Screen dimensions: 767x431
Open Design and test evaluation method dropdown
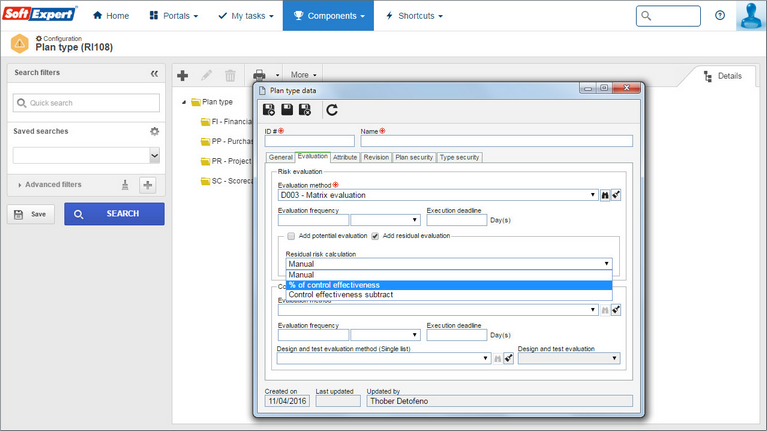pyautogui.click(x=485, y=358)
